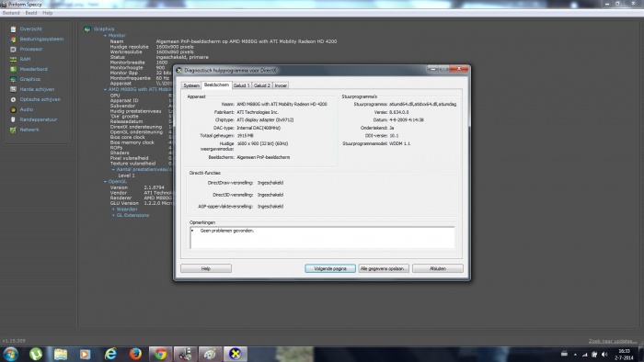644x362 pixels.
Task: Open Internet Explorer taskbar icon
Action: click(110, 354)
